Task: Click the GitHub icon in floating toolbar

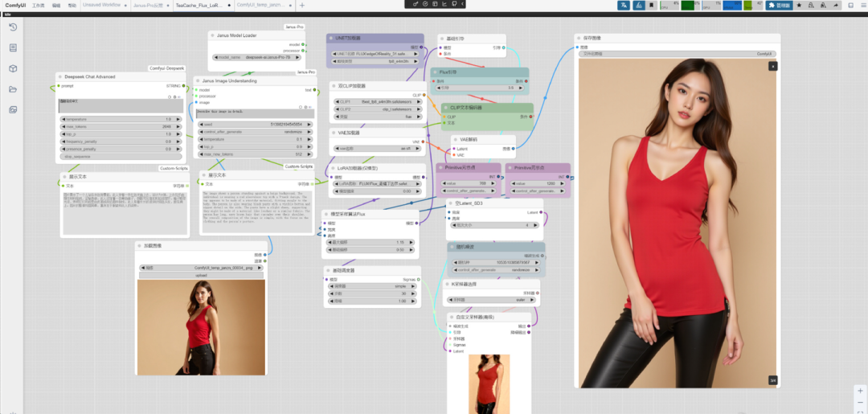Action: pyautogui.click(x=453, y=4)
